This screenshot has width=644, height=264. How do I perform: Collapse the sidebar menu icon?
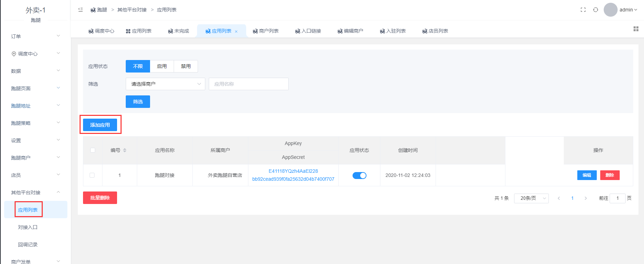(81, 10)
